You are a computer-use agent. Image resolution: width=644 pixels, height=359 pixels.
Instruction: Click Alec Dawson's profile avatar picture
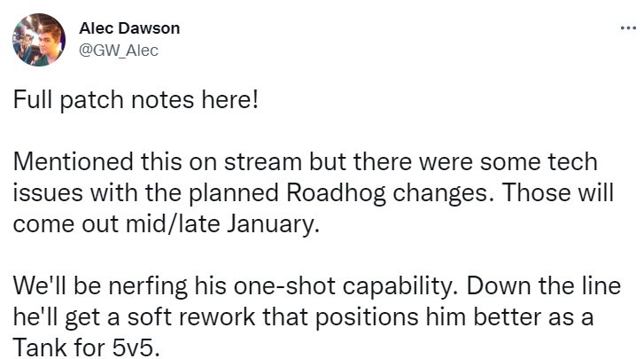pyautogui.click(x=37, y=39)
